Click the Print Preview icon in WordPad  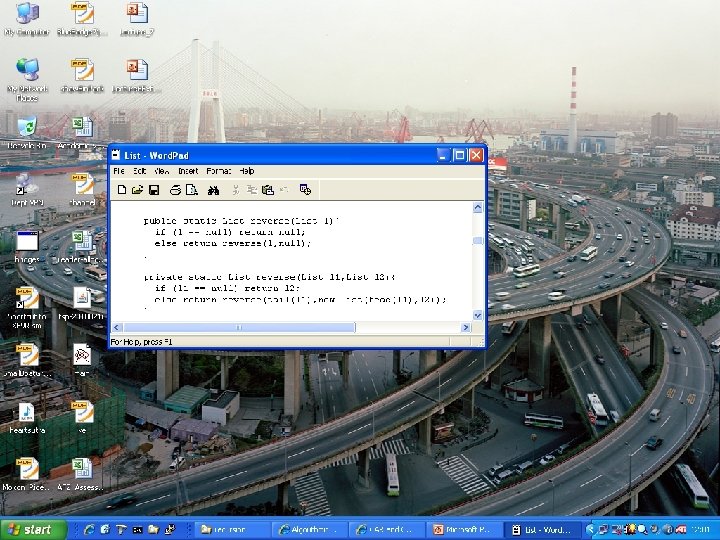[x=191, y=190]
